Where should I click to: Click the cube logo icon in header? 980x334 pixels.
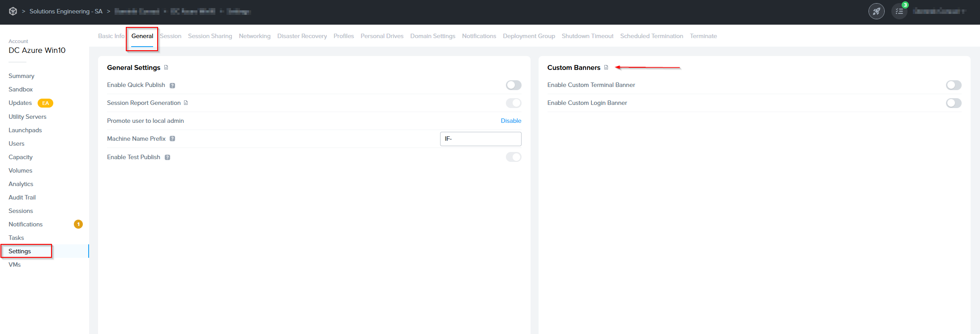(x=13, y=11)
